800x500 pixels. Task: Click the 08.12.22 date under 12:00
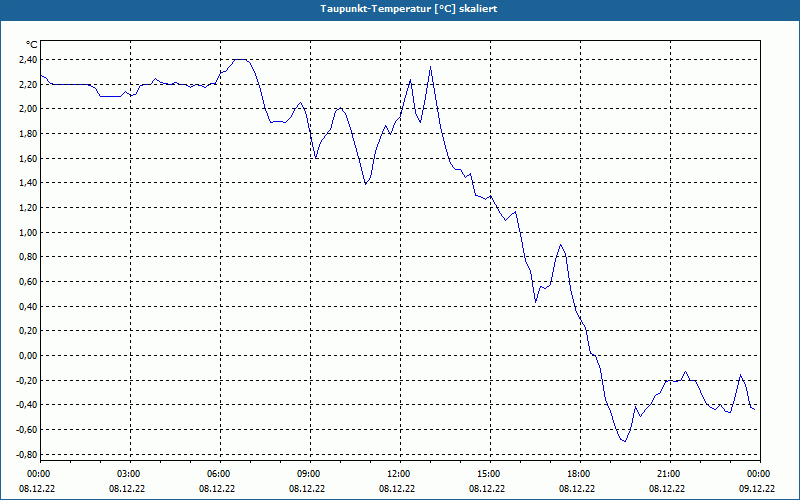click(x=397, y=488)
